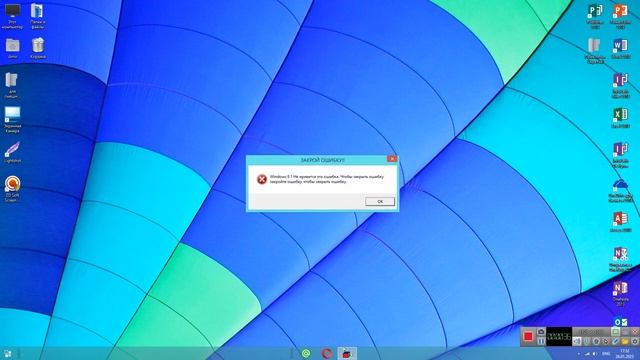Open the Project desktop shortcut

tap(595, 16)
